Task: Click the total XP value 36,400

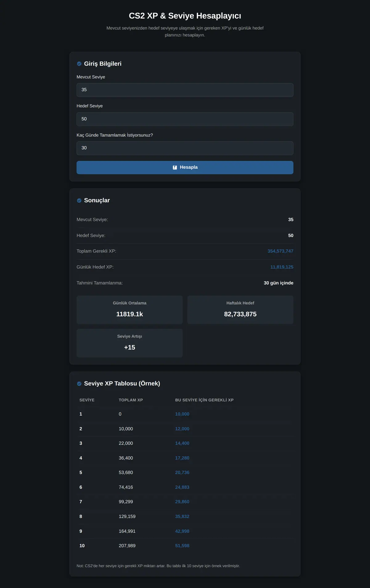Action: click(126, 458)
